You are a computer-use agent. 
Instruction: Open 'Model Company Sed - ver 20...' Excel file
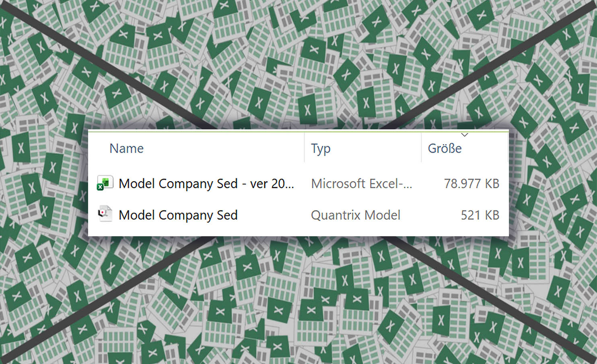(206, 184)
